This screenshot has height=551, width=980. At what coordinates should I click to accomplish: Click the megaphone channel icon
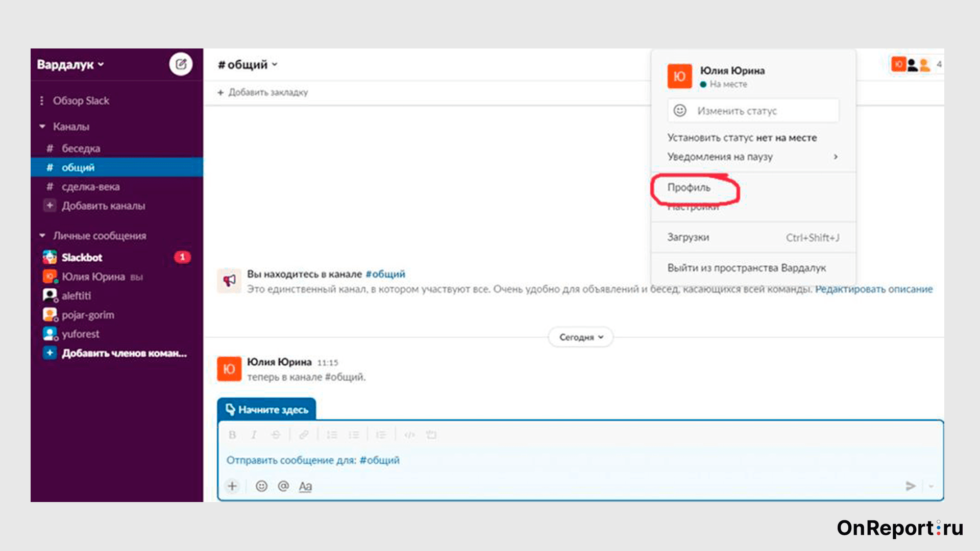pos(229,281)
